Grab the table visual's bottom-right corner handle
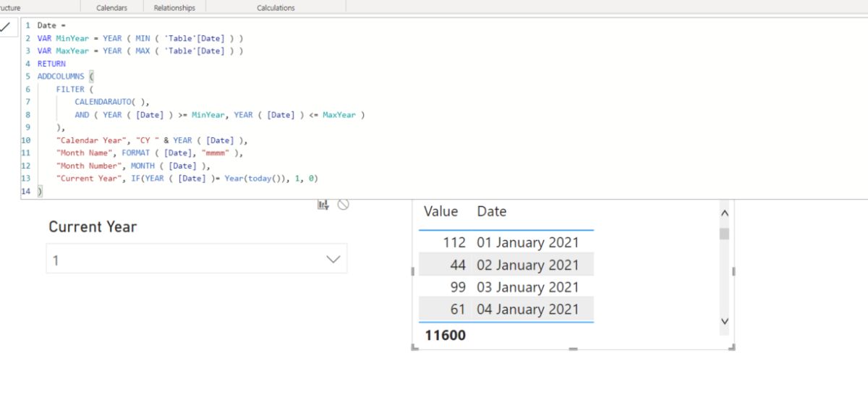Viewport: 868px width, 413px height. pyautogui.click(x=732, y=348)
